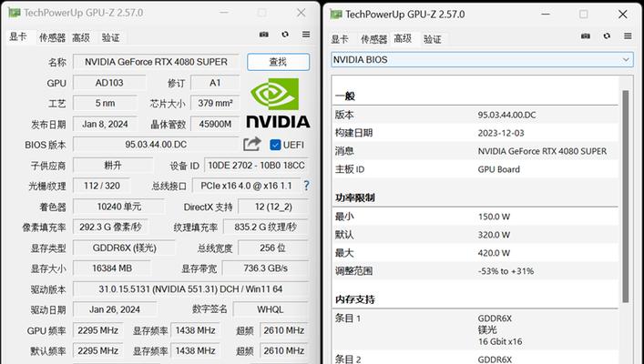The width and height of the screenshot is (644, 364).
Task: Select the 传感器 tab in left window
Action: click(52, 37)
